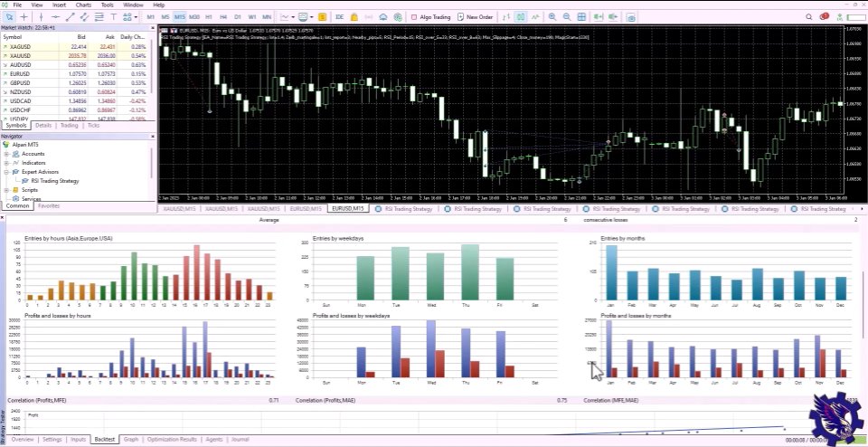
Task: Tile chart windows with grid icon
Action: click(x=581, y=17)
